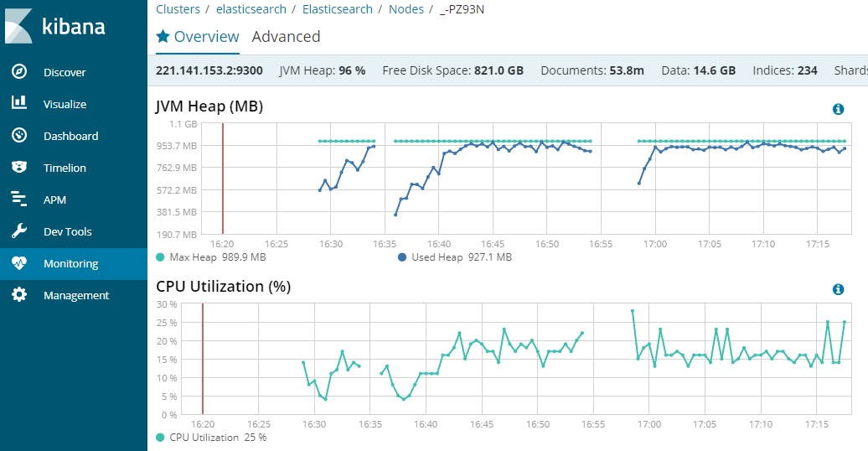
Task: Select Dashboard label in sidebar
Action: click(71, 137)
